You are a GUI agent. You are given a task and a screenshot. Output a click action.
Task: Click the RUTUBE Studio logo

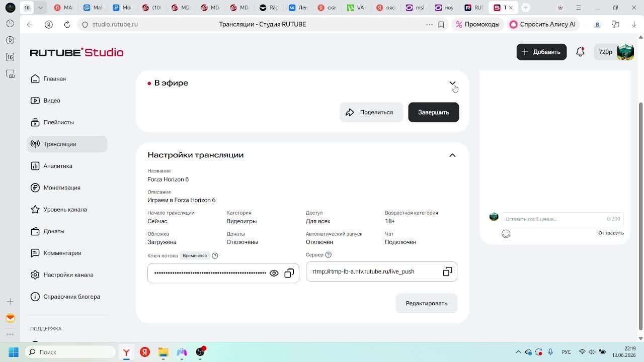76,52
